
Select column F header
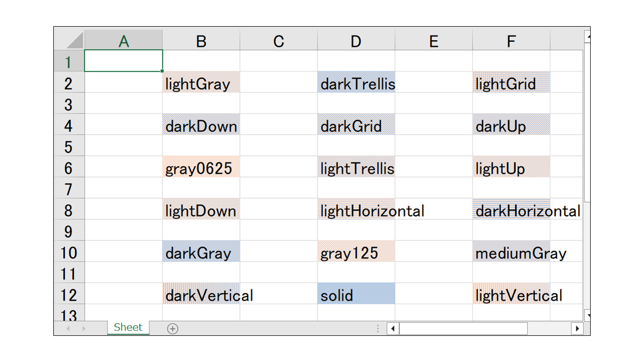(511, 41)
